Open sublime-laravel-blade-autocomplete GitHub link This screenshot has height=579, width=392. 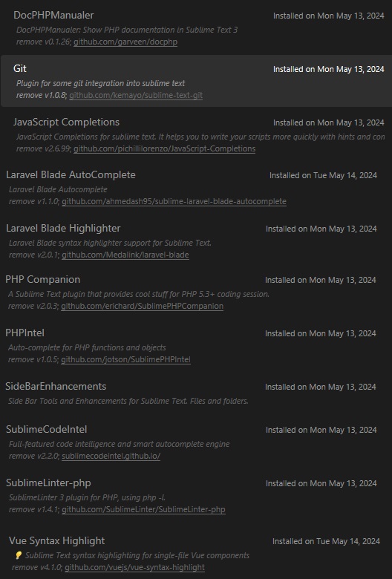174,202
